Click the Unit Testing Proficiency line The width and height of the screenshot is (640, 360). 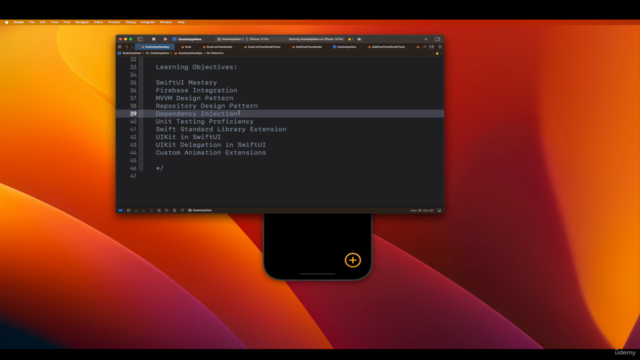tap(204, 121)
